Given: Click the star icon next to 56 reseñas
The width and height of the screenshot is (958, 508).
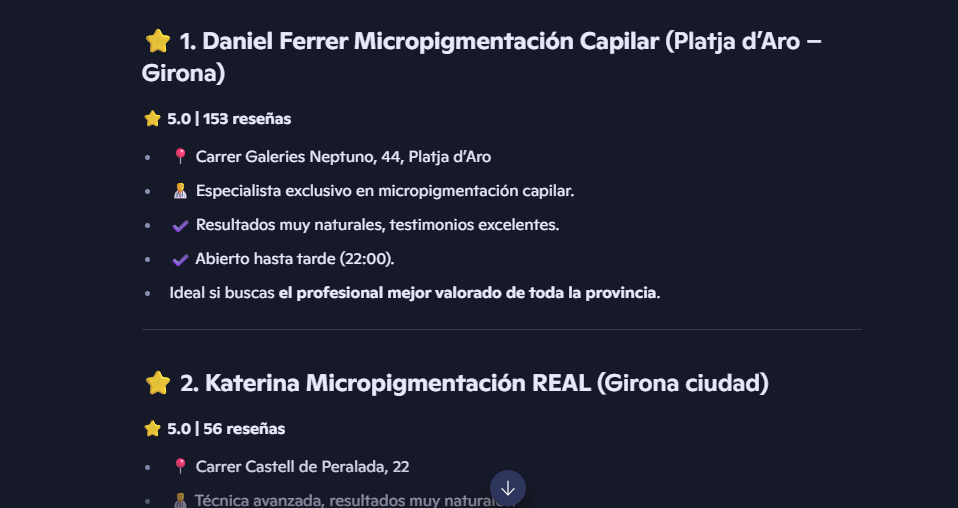Looking at the screenshot, I should tap(152, 429).
